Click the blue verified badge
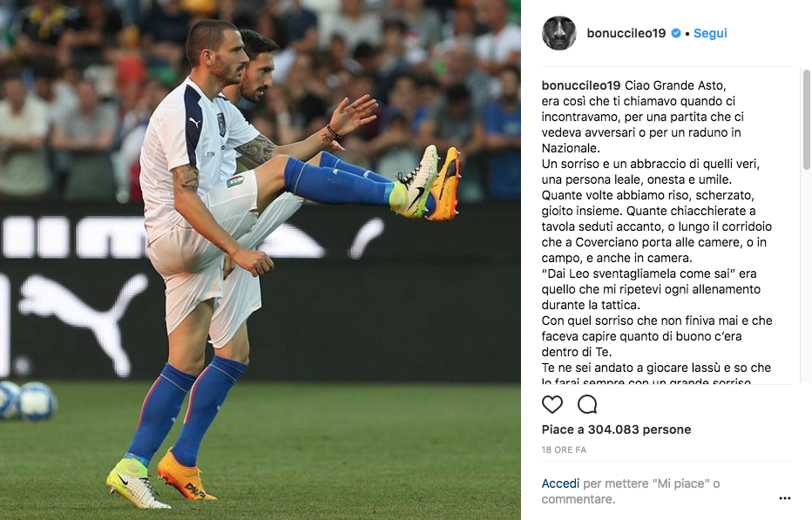The image size is (812, 520). 676,33
